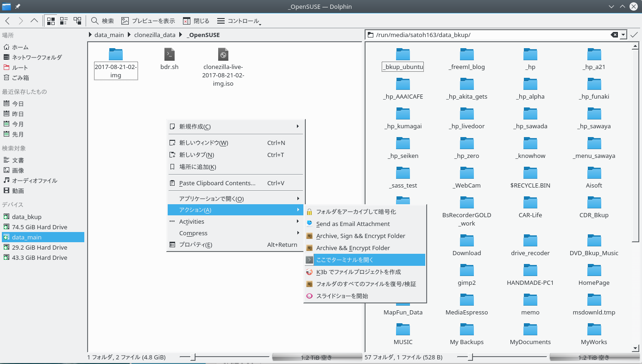Go back with the left arrow toolbar icon
Screen dimensions: 642x364
coord(8,21)
